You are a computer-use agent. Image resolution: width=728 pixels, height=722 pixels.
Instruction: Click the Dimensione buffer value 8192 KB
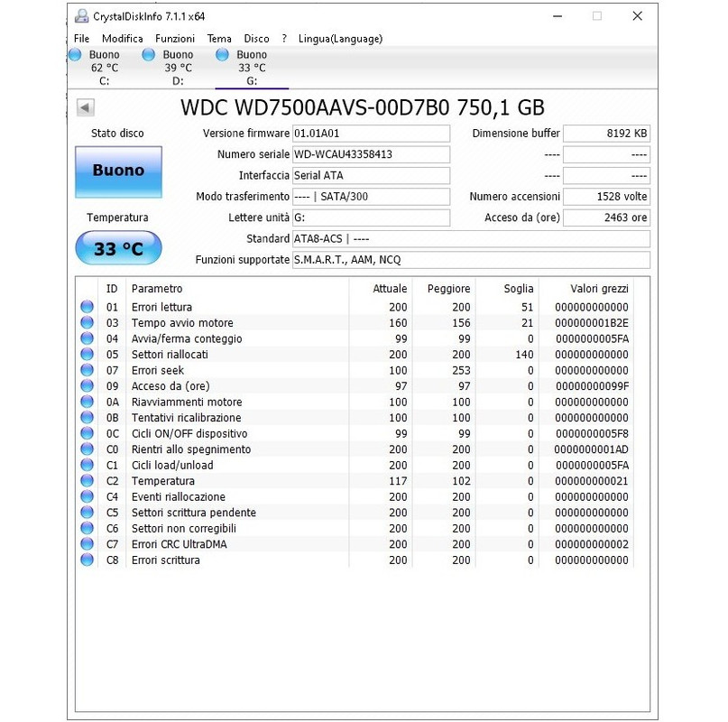pyautogui.click(x=607, y=134)
